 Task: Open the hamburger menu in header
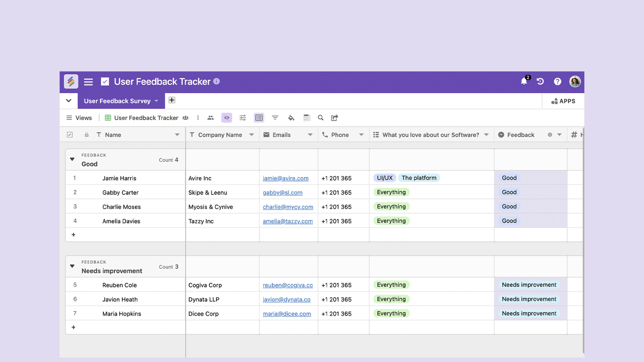pos(88,82)
